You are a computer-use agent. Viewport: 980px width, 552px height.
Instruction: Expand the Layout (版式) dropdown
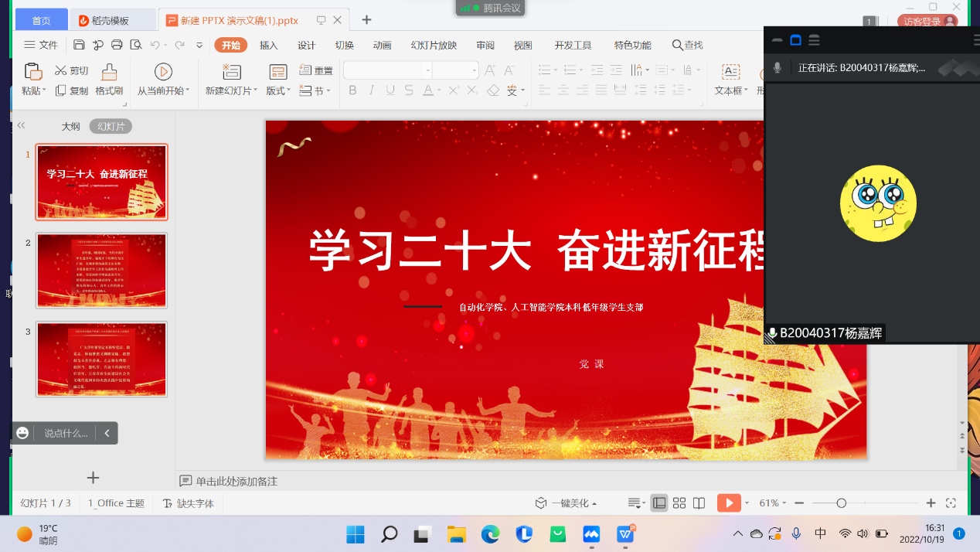[x=278, y=91]
